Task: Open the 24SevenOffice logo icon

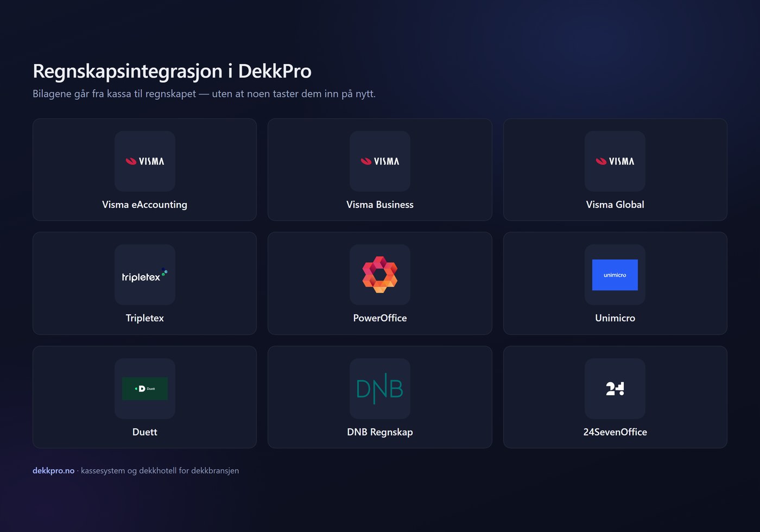Action: click(615, 389)
